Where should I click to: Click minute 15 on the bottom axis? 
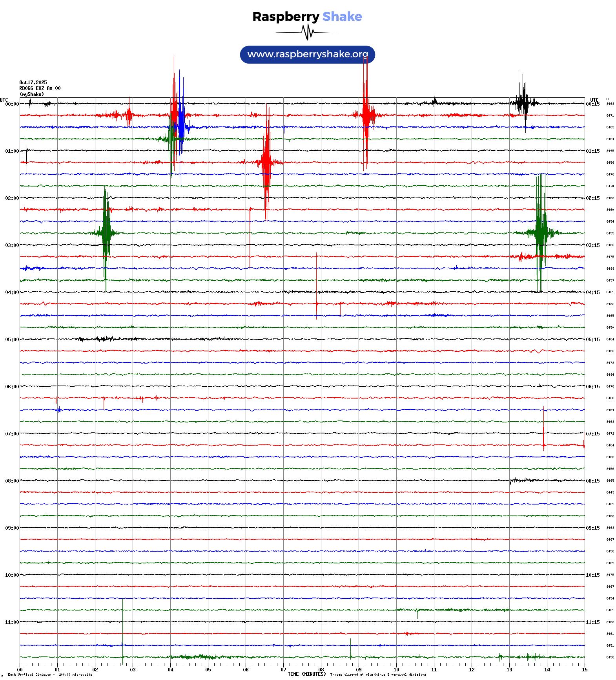(584, 670)
